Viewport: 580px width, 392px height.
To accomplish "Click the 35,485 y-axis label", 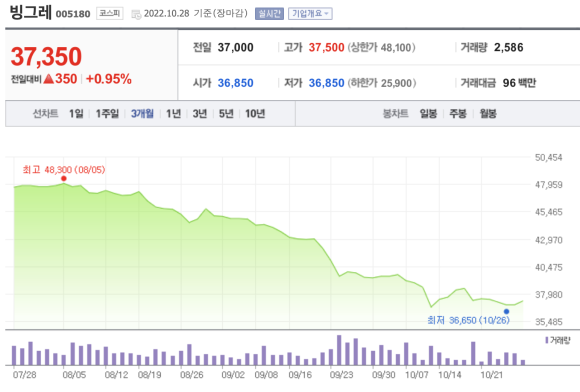I will [x=549, y=322].
